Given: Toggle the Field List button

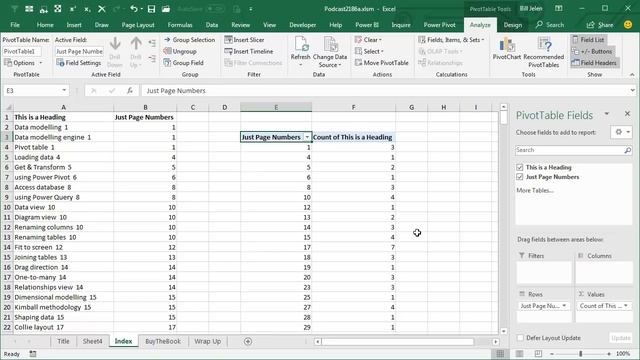Looking at the screenshot, I should pos(589,40).
